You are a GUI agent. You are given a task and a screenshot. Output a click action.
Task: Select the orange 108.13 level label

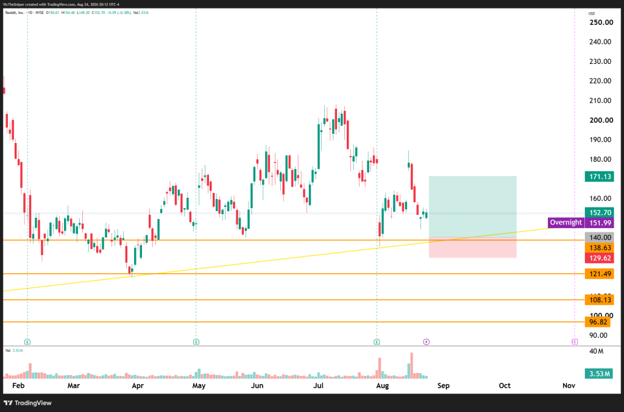(x=599, y=300)
